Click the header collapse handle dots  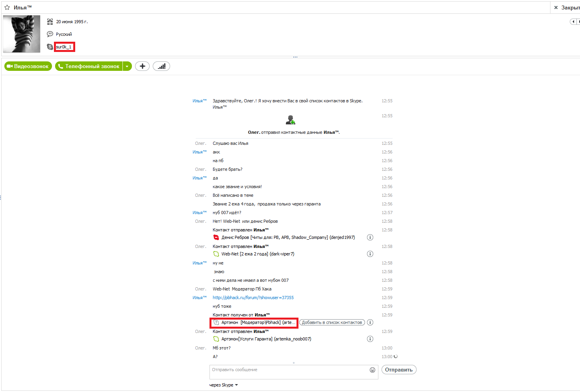(x=295, y=57)
